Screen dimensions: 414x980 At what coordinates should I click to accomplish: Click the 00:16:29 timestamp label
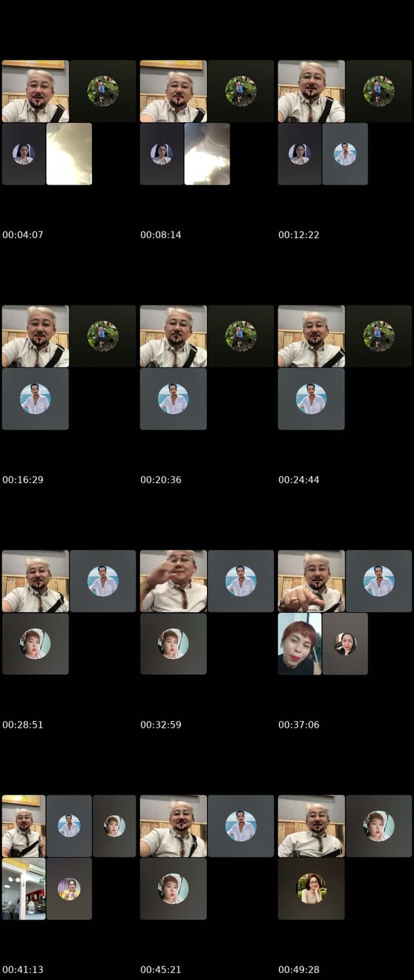pos(23,480)
